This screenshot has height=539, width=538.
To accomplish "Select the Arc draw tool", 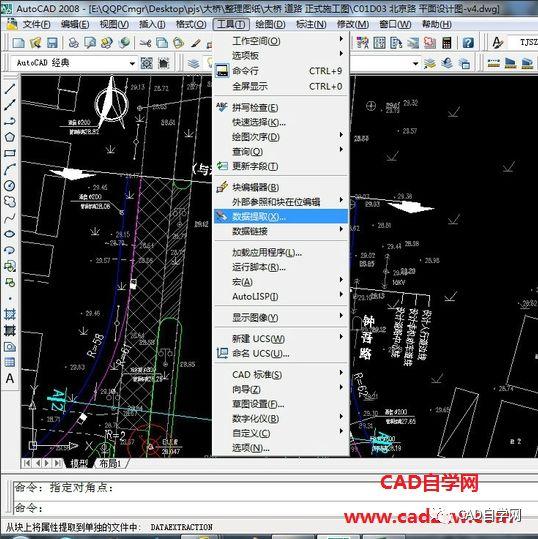I will point(10,169).
